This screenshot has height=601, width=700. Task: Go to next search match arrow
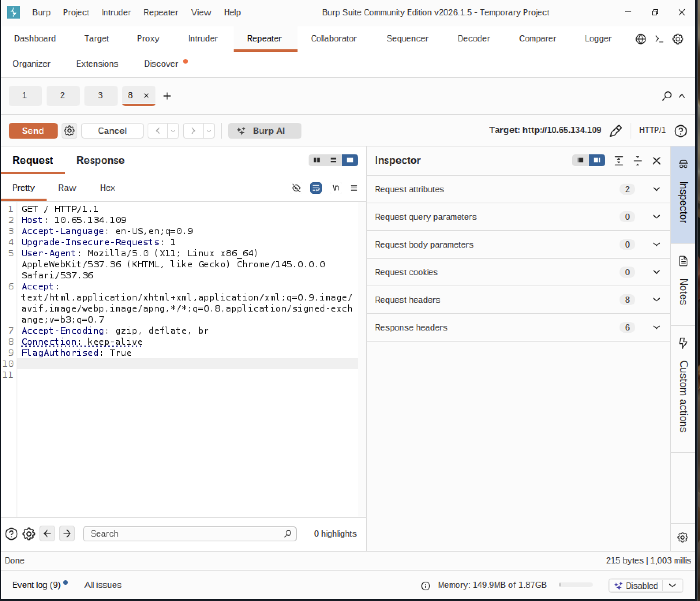67,534
